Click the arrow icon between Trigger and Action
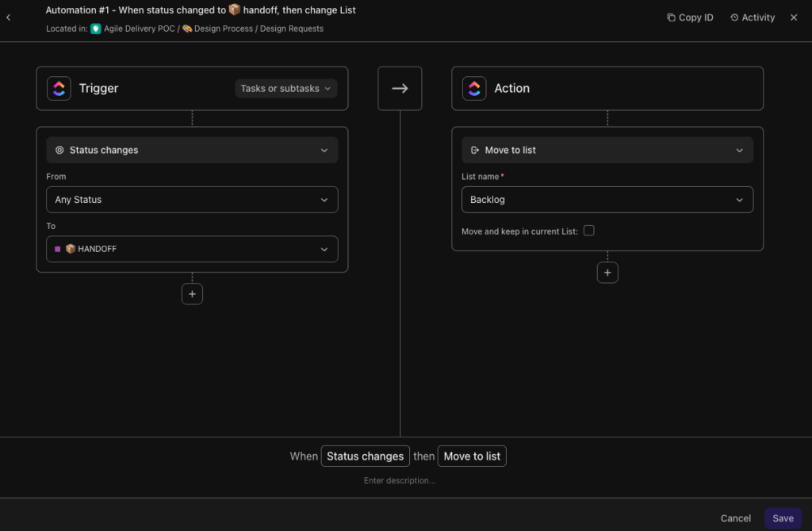Screen dimensions: 812x531 [x=400, y=88]
